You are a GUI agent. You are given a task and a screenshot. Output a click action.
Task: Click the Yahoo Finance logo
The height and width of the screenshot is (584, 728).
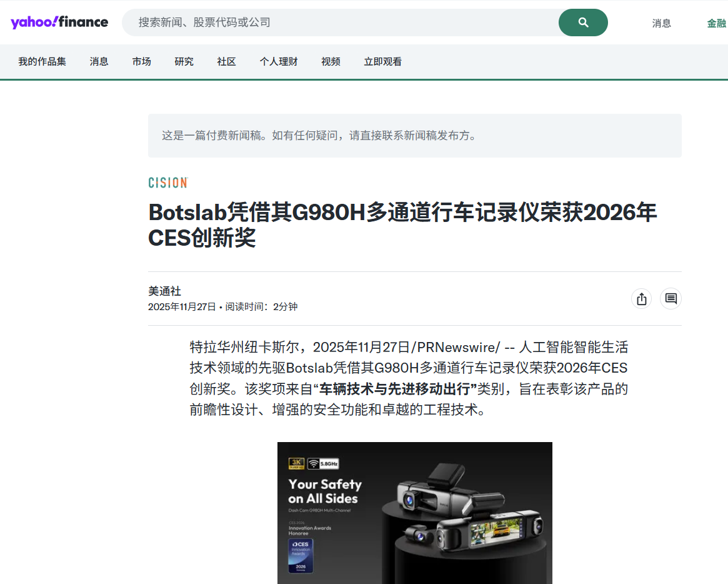click(x=59, y=21)
